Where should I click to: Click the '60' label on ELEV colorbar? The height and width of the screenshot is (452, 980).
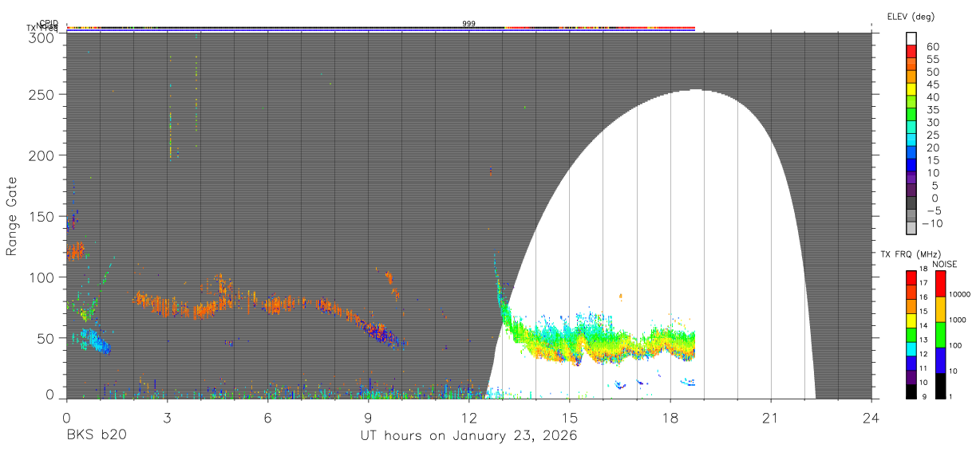[x=932, y=46]
